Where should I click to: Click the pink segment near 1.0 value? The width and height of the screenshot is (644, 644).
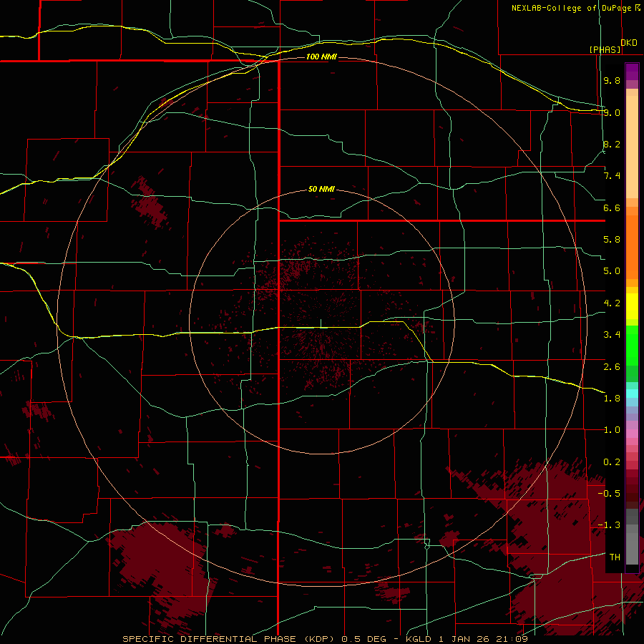pyautogui.click(x=632, y=434)
